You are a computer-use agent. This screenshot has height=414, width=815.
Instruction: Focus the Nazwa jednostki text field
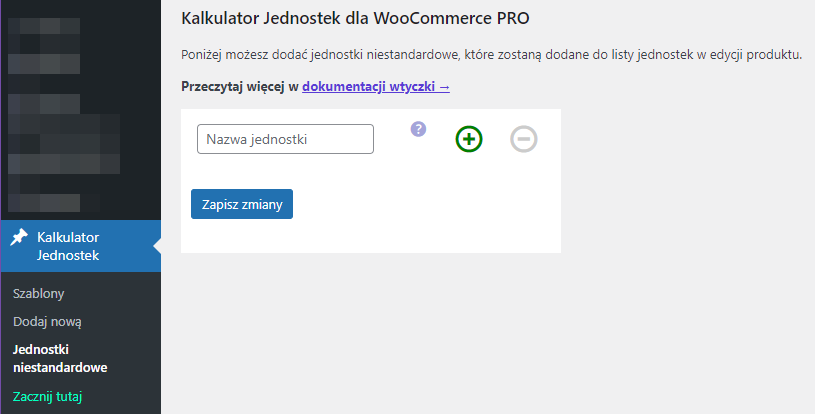(285, 139)
